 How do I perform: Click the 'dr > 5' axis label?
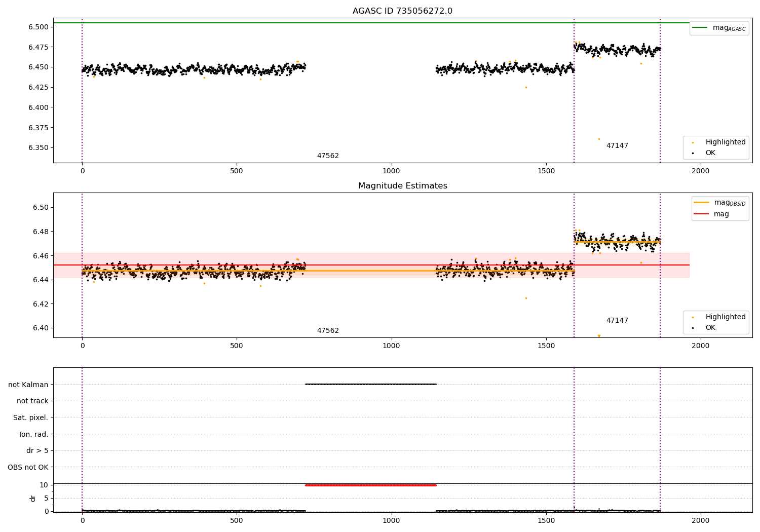[37, 451]
